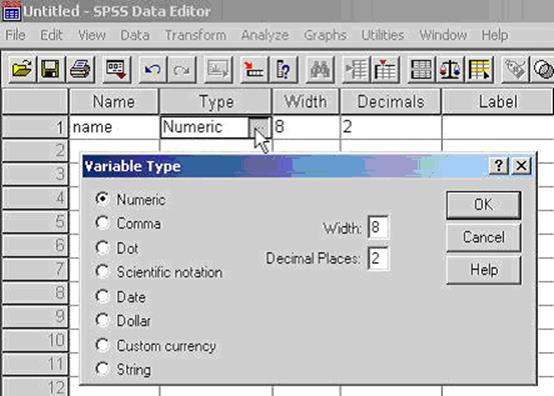Open the Type cell ellipsis button
This screenshot has height=396, width=554.
pyautogui.click(x=260, y=127)
